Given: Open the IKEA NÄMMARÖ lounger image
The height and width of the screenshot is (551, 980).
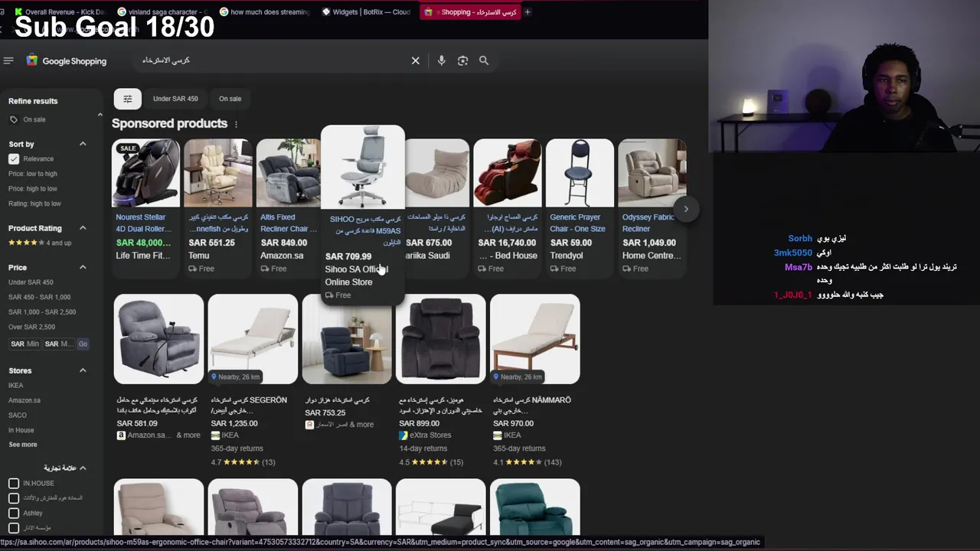Looking at the screenshot, I should pyautogui.click(x=535, y=339).
